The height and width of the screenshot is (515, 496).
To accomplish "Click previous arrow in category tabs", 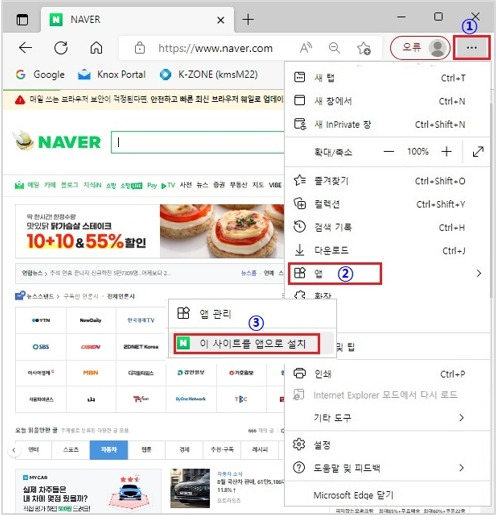I will (x=14, y=450).
